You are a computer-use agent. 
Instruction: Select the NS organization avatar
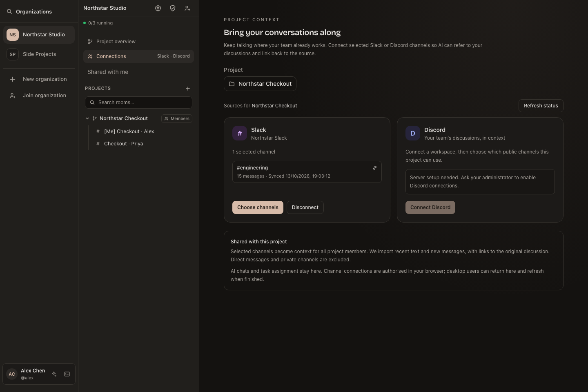pyautogui.click(x=13, y=35)
